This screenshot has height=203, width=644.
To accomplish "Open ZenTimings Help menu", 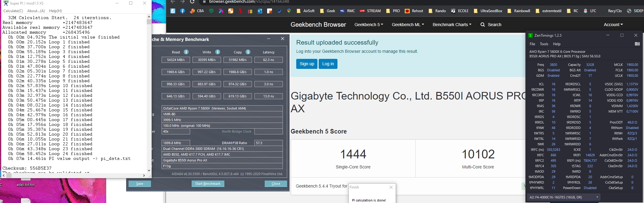I will [557, 44].
